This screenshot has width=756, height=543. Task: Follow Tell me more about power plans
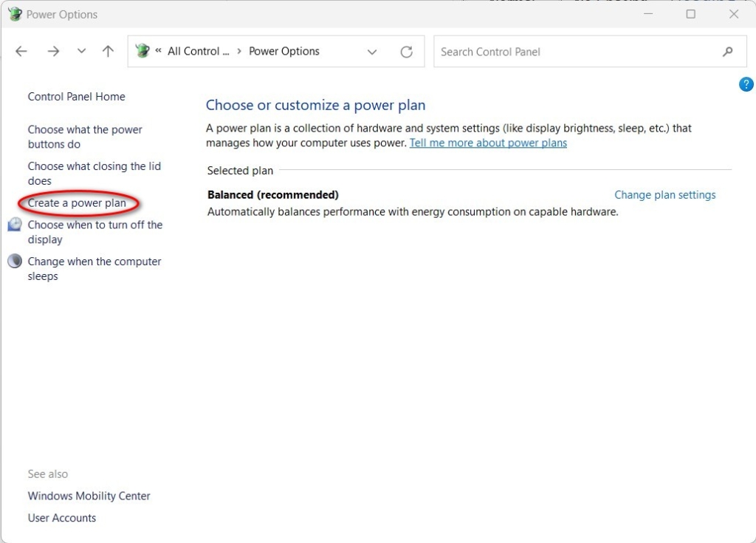click(488, 143)
